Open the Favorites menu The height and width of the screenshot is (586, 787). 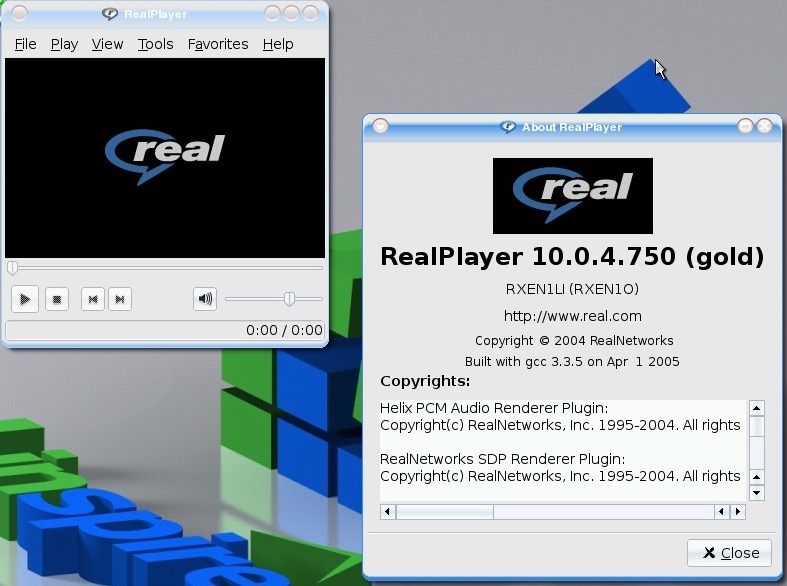218,44
